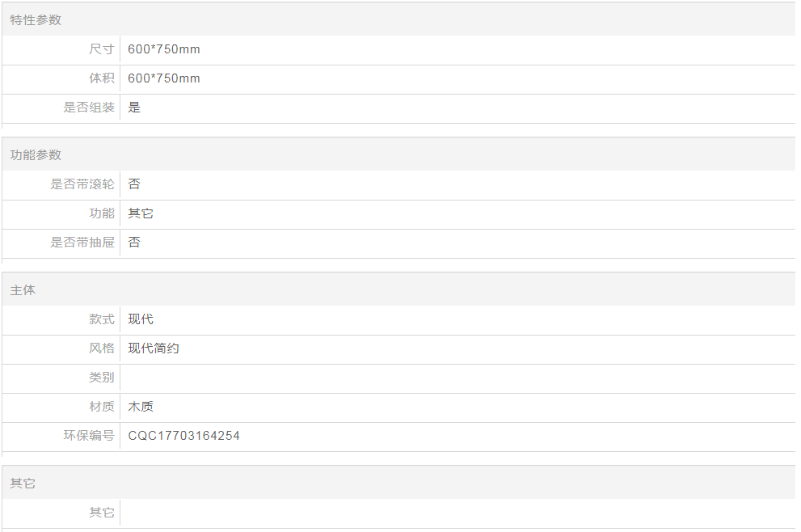Click the bottom 其它 section header
Screen dimensions: 801x532
23,483
